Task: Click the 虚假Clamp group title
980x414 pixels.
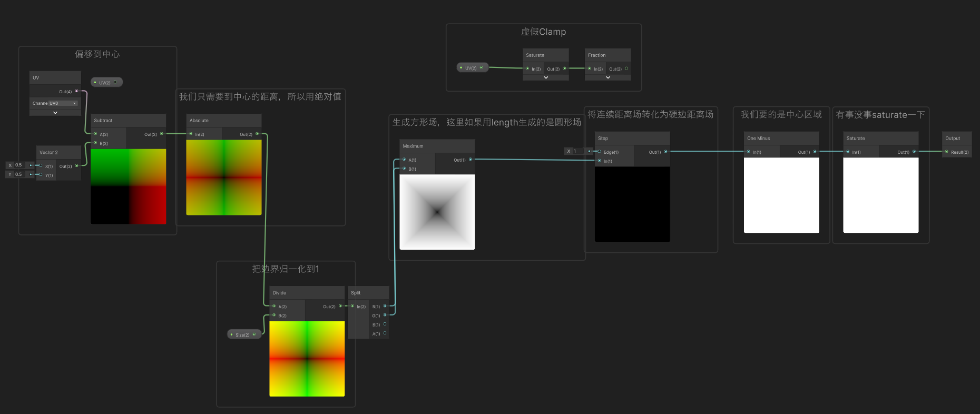Action: [x=543, y=32]
